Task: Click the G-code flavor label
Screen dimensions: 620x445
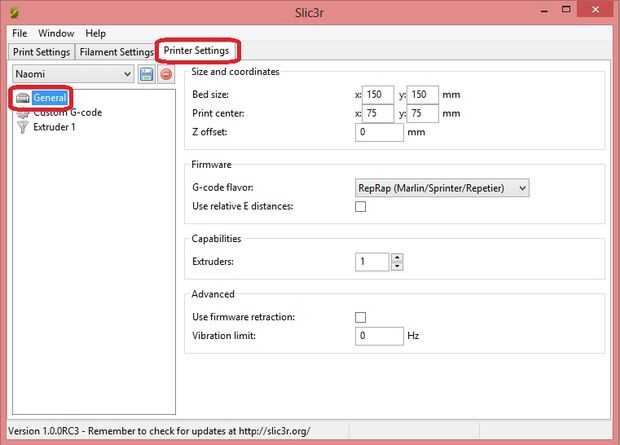Action: coord(223,187)
